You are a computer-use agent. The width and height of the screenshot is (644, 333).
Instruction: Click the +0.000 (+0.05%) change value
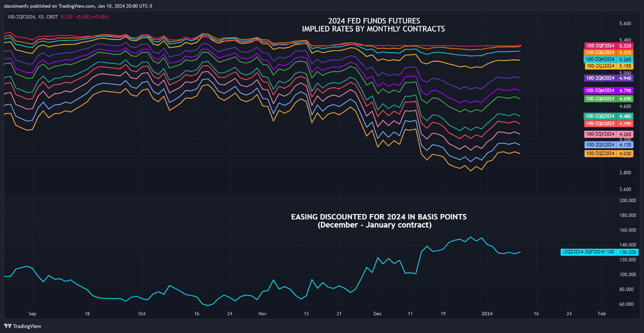click(x=93, y=17)
